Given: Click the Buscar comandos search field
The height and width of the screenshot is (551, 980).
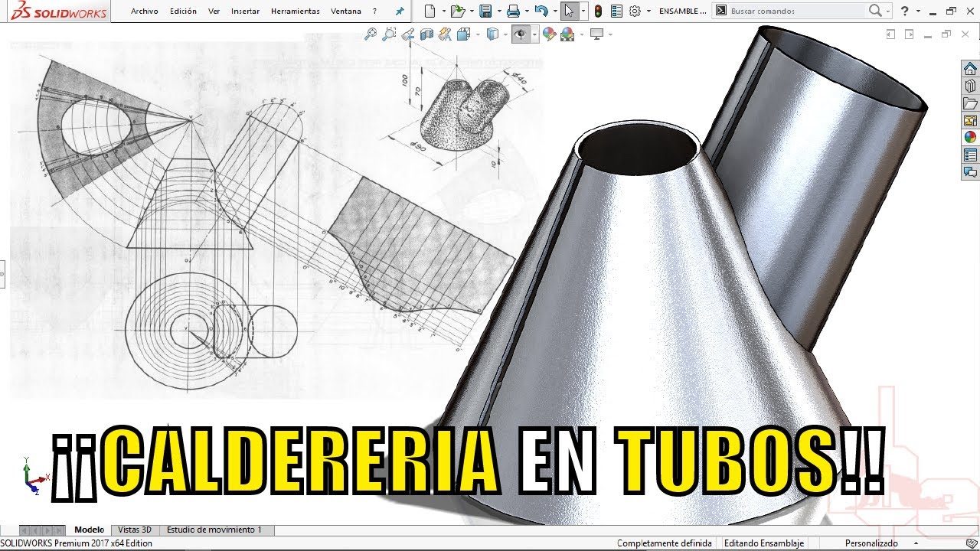Looking at the screenshot, I should (x=796, y=11).
